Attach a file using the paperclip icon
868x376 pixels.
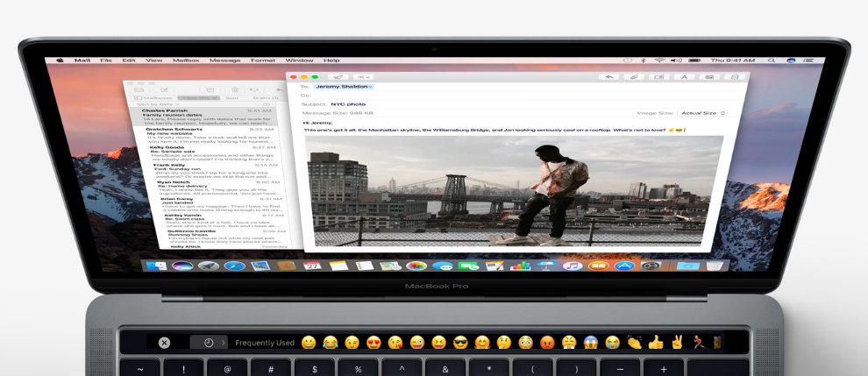[635, 77]
